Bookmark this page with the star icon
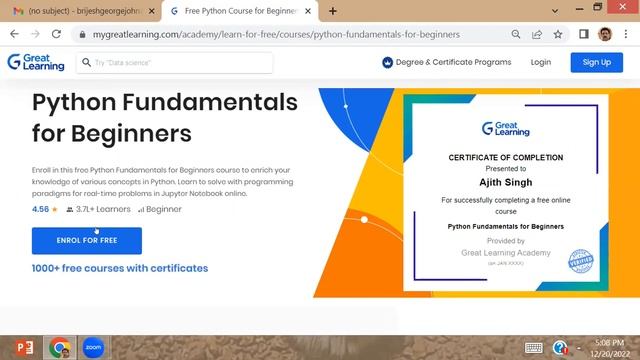 click(558, 35)
